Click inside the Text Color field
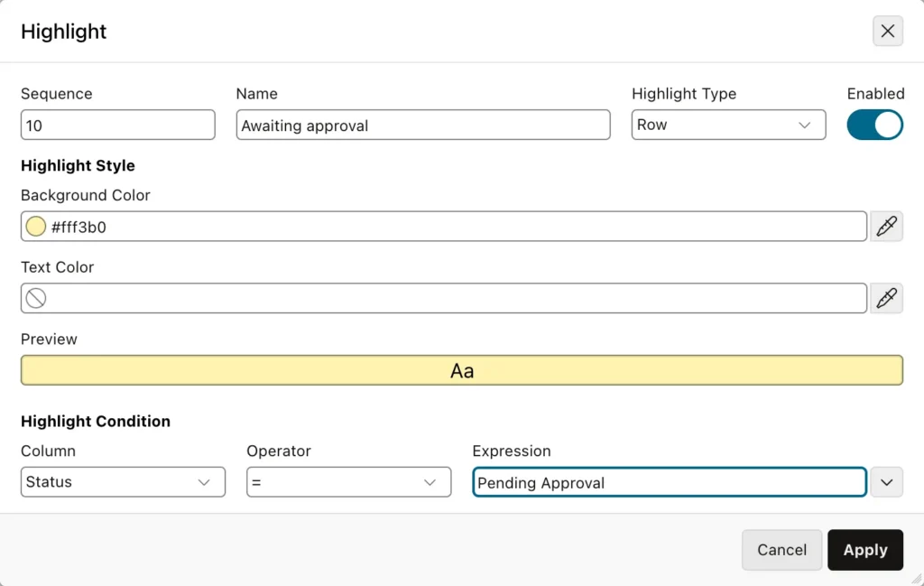 443,298
